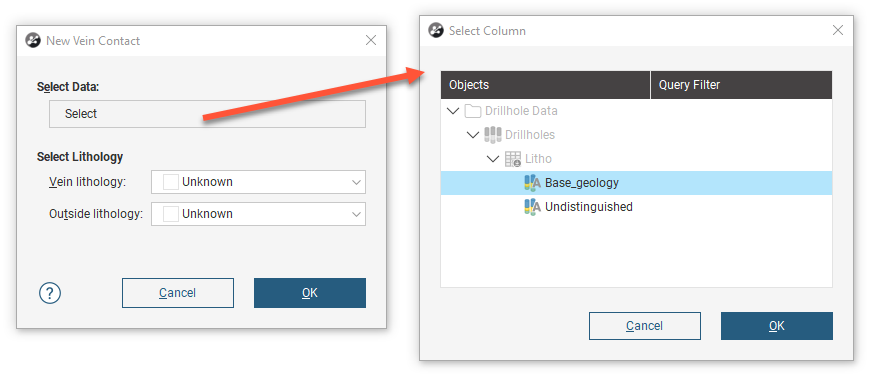The width and height of the screenshot is (870, 380).
Task: Click OK in the New Vein Contact dialog
Action: pyautogui.click(x=310, y=293)
